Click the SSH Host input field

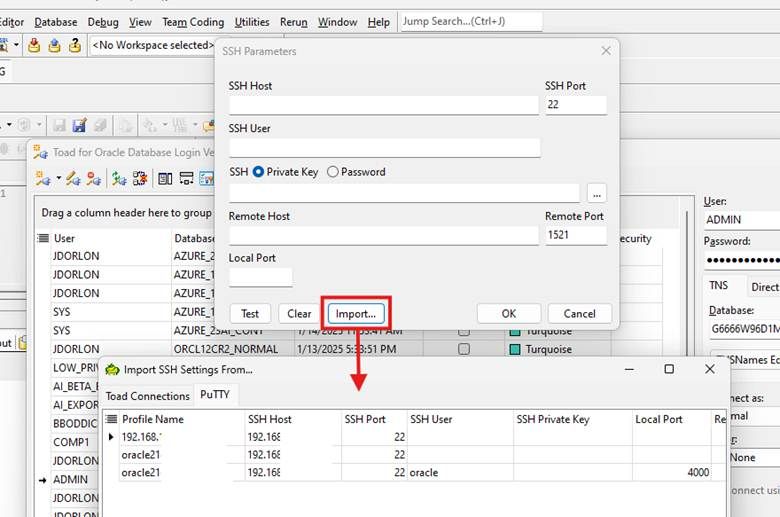384,105
